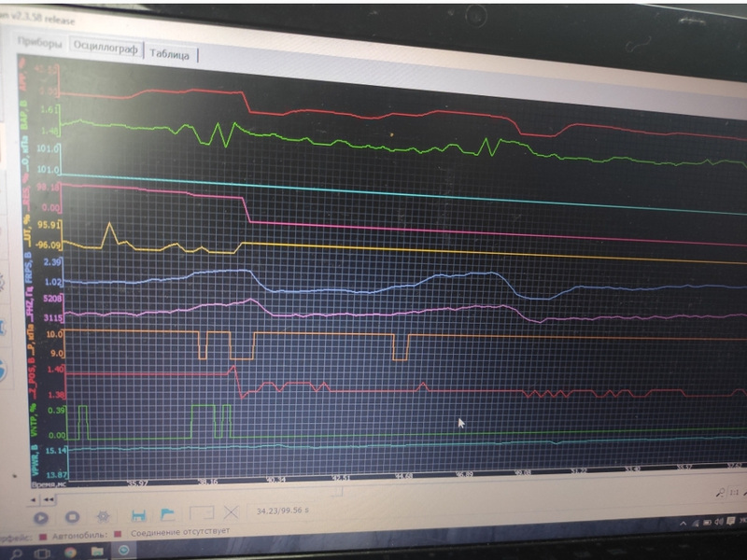Click the double left rewind arrow
The image size is (747, 560).
(47, 500)
